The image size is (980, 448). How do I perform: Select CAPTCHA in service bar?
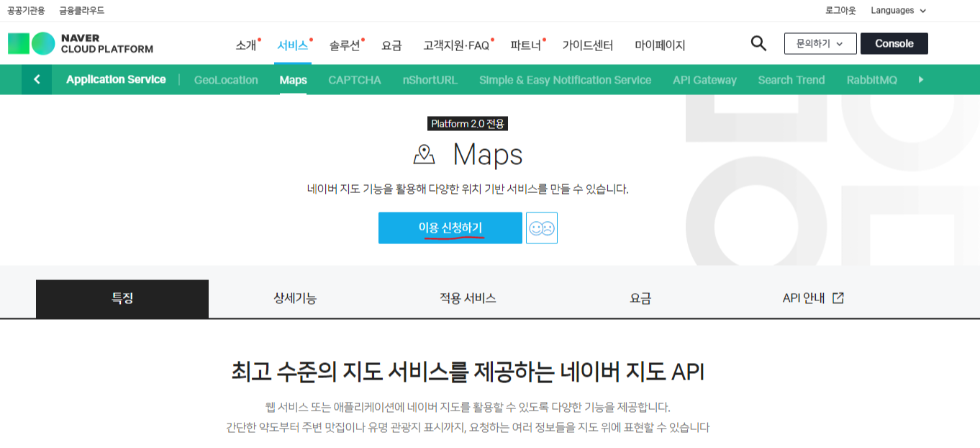pos(355,80)
